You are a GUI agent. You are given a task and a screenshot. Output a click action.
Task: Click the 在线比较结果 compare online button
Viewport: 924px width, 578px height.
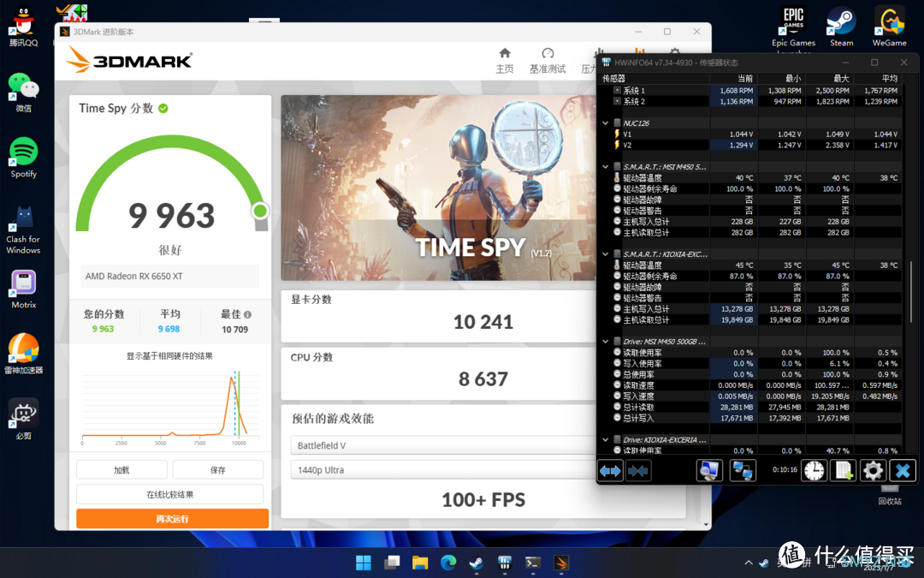(x=169, y=494)
